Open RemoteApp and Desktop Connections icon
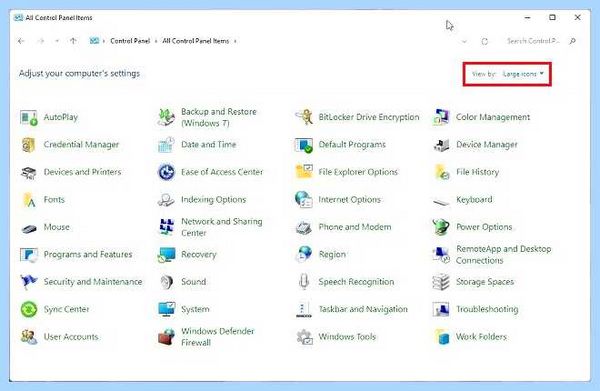600x391 pixels. [x=441, y=255]
